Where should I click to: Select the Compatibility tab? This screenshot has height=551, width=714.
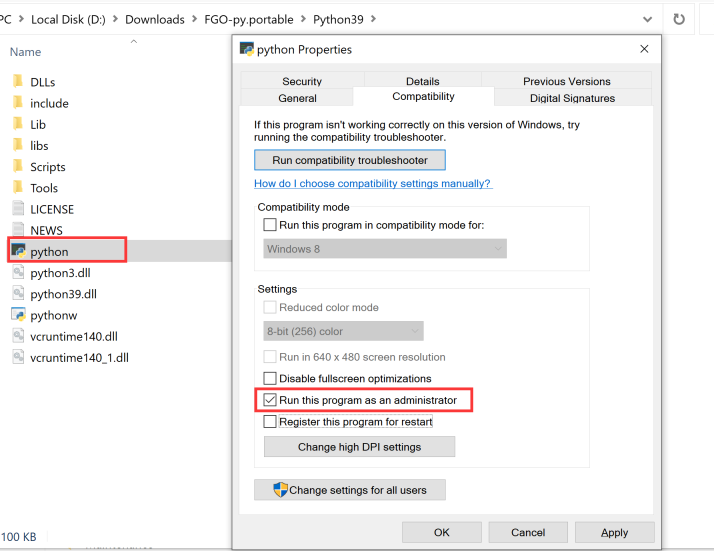click(423, 96)
